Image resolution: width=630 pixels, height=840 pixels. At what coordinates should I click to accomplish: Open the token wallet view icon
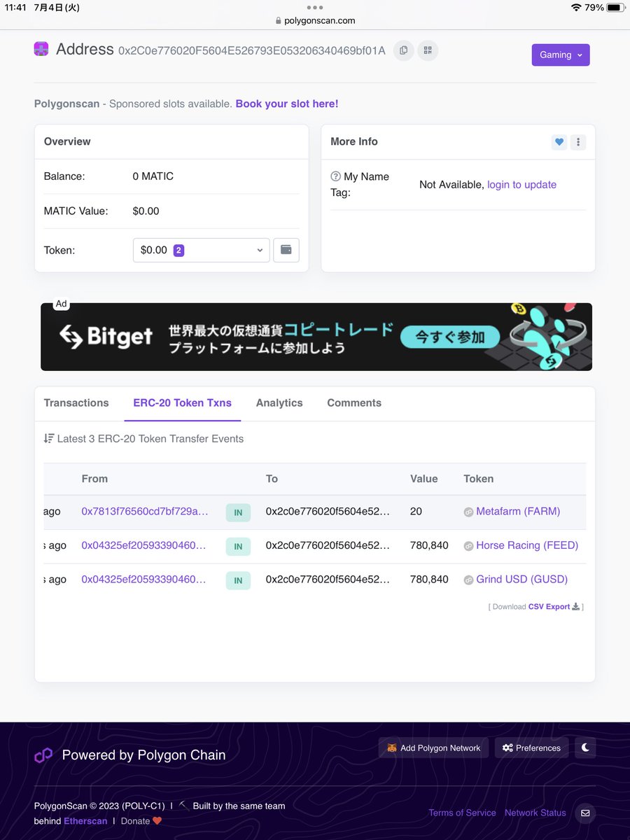[x=286, y=250]
